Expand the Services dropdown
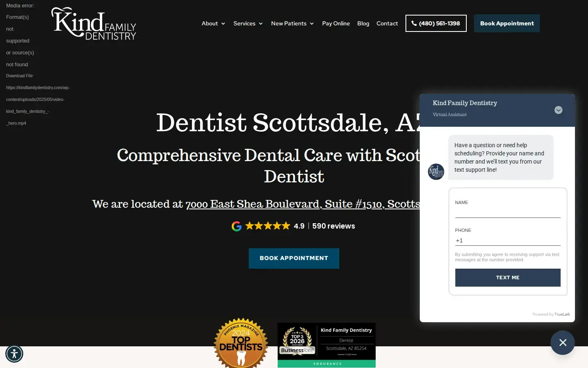 click(248, 23)
